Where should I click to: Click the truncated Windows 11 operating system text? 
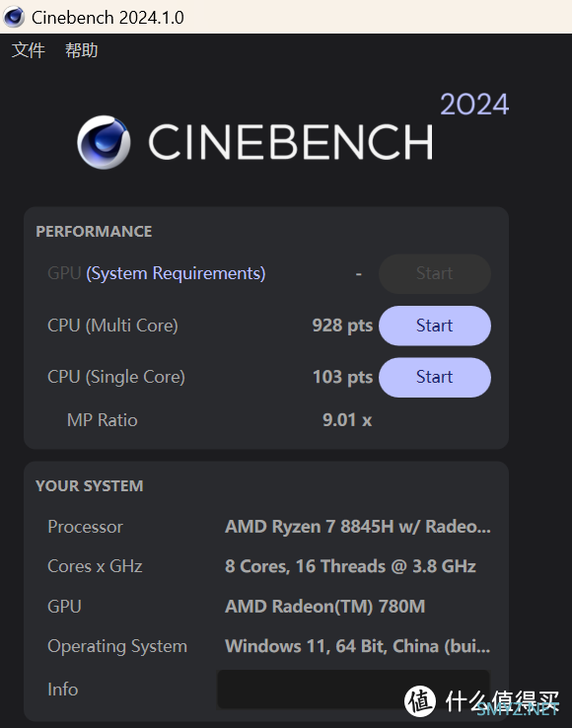[x=357, y=646]
